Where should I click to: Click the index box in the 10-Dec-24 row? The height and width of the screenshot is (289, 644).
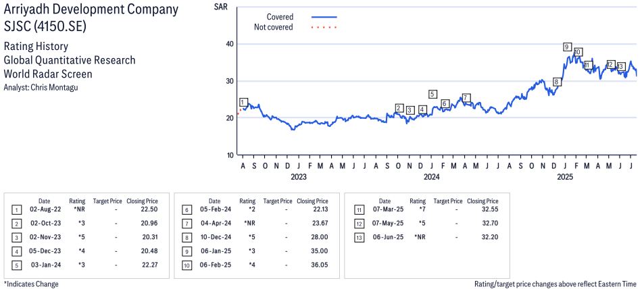click(x=187, y=238)
